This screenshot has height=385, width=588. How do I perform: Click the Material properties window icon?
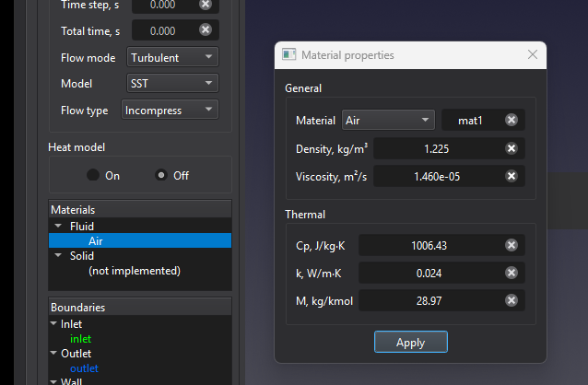[x=289, y=55]
